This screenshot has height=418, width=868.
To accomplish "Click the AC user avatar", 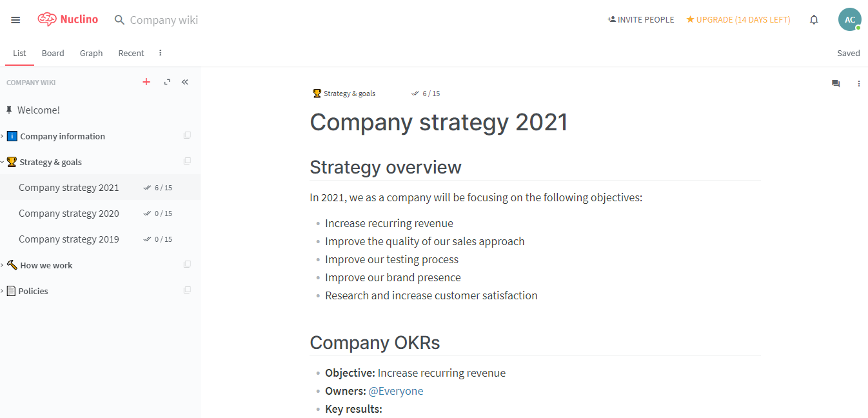I will tap(850, 19).
